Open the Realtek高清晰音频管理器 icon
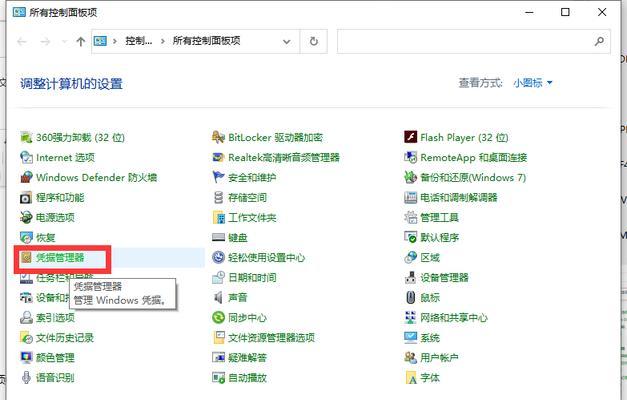The width and height of the screenshot is (627, 400). pos(218,158)
